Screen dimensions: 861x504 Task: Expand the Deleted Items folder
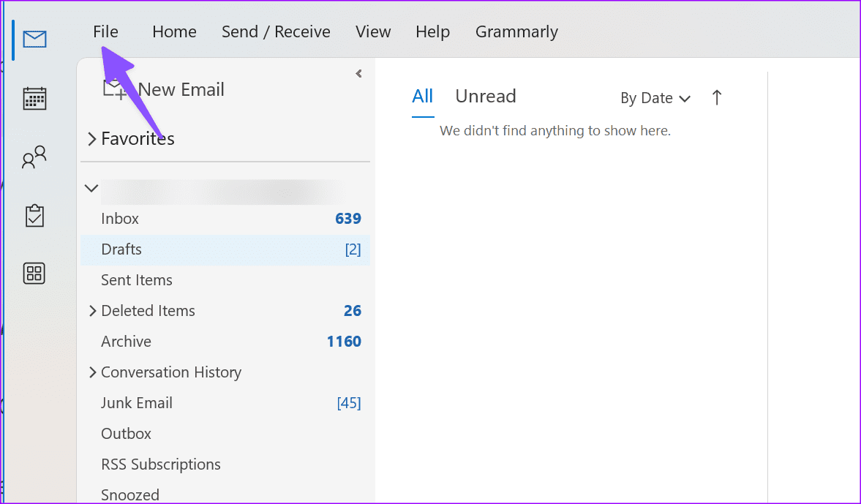click(x=92, y=310)
